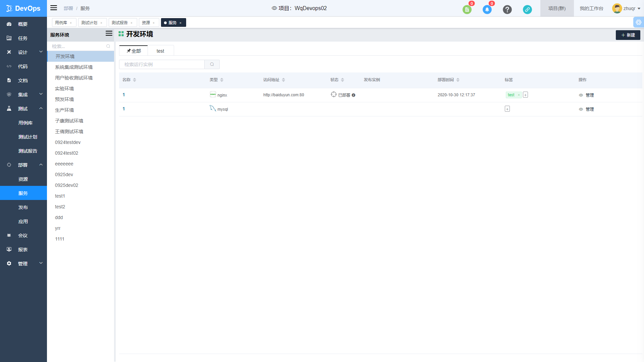Open 发布 in sidebar submenu
644x362 pixels.
point(23,207)
